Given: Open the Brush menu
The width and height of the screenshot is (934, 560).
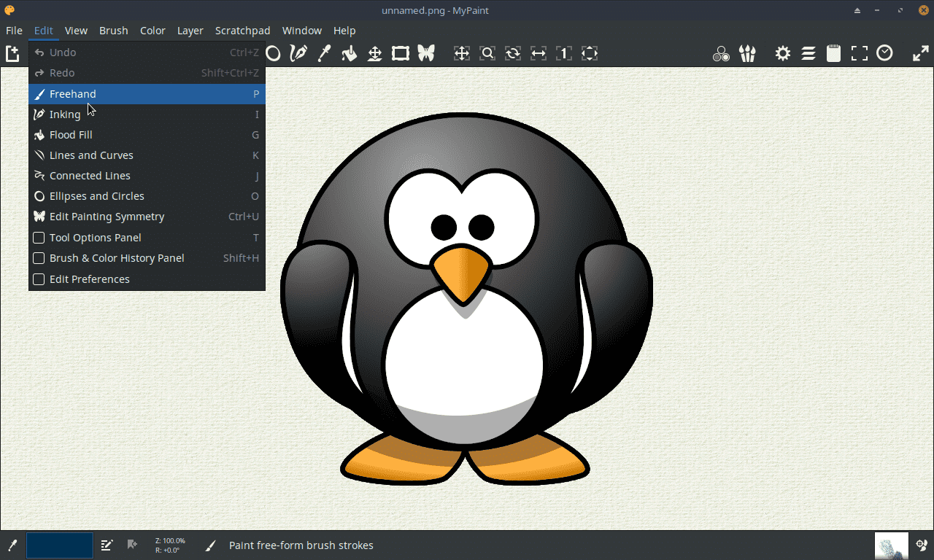Looking at the screenshot, I should pyautogui.click(x=113, y=31).
